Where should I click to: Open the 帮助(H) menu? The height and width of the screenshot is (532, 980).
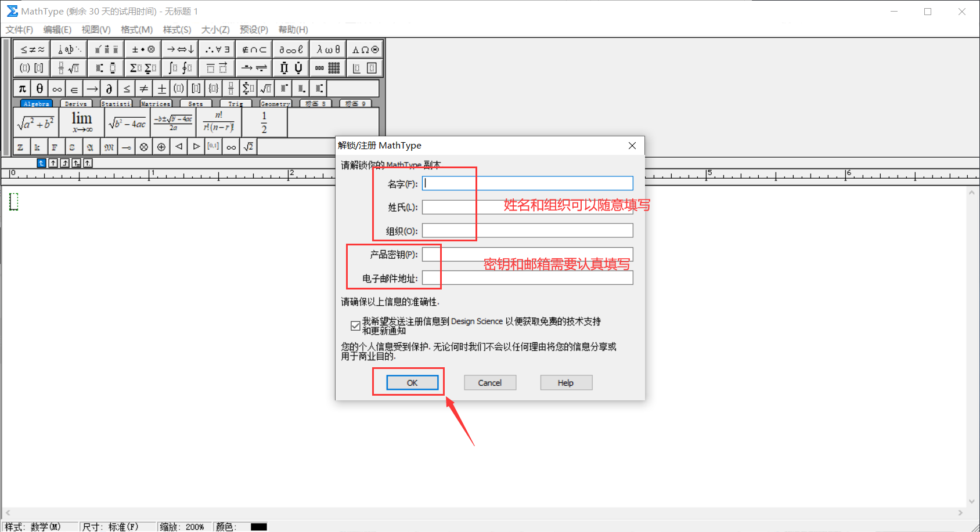[293, 30]
